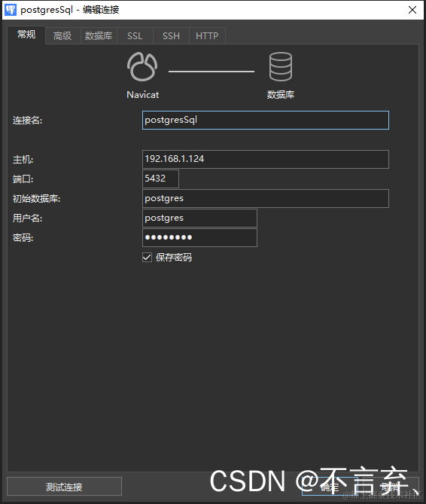Viewport: 426px width, 504px height.
Task: Click the 取消 button
Action: pyautogui.click(x=390, y=487)
